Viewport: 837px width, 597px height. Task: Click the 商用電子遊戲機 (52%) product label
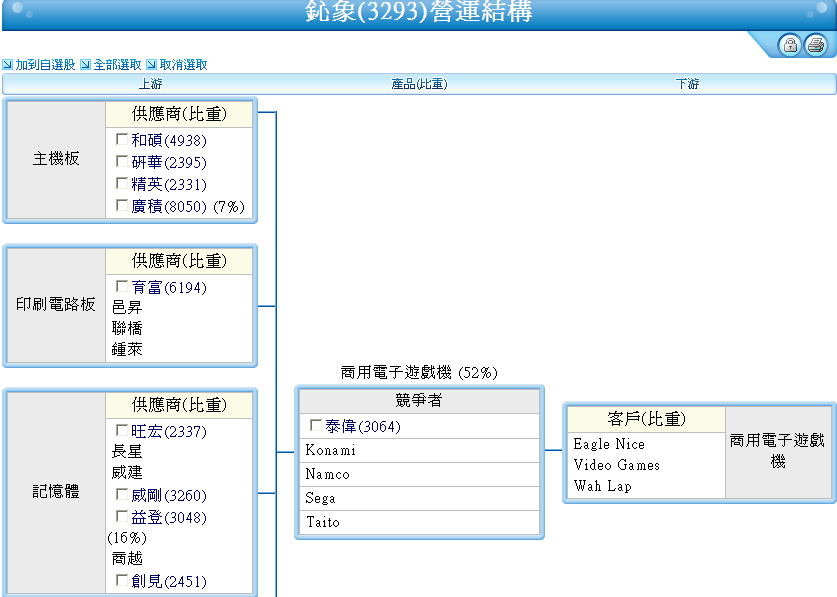click(x=419, y=372)
